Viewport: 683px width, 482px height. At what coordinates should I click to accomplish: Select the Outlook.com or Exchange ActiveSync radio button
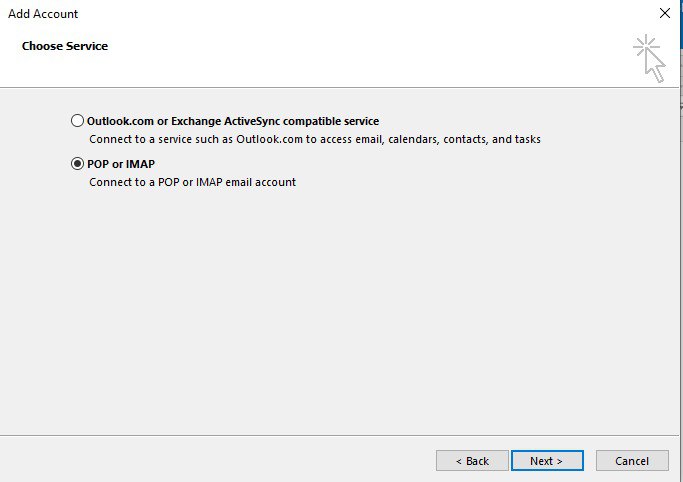[78, 121]
